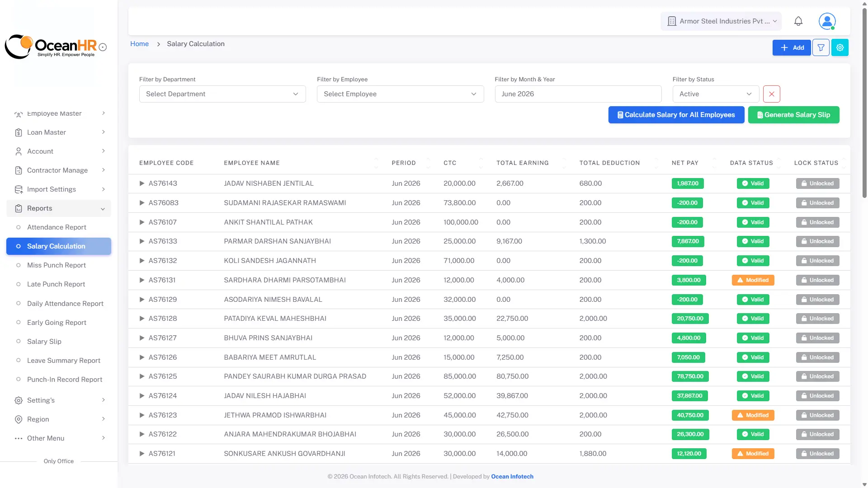Collapse the Reports sidebar menu
The width and height of the screenshot is (868, 488).
coord(59,208)
